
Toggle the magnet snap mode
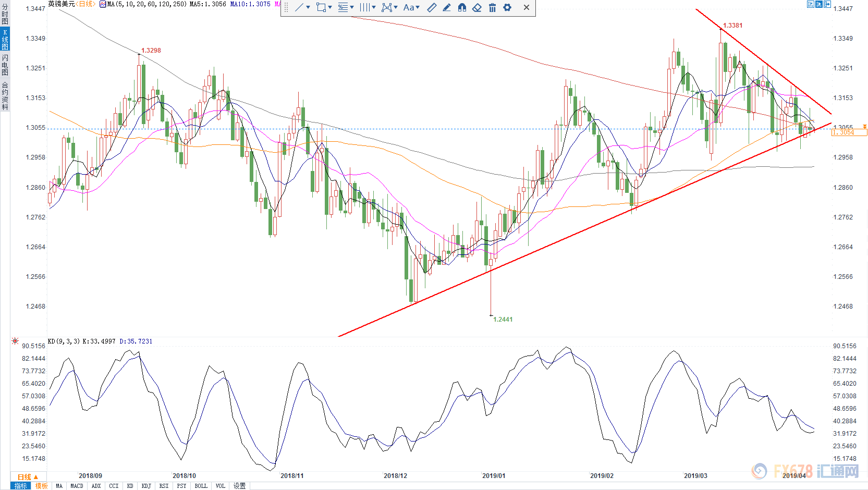click(x=462, y=7)
